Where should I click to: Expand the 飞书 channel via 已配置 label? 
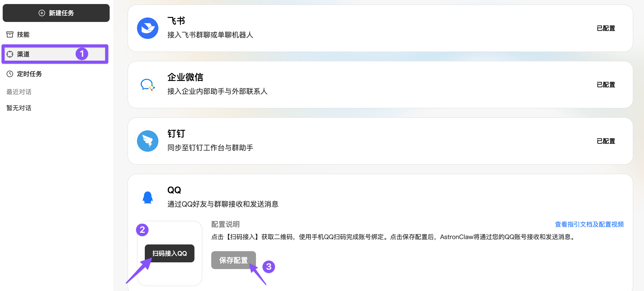pos(606,28)
